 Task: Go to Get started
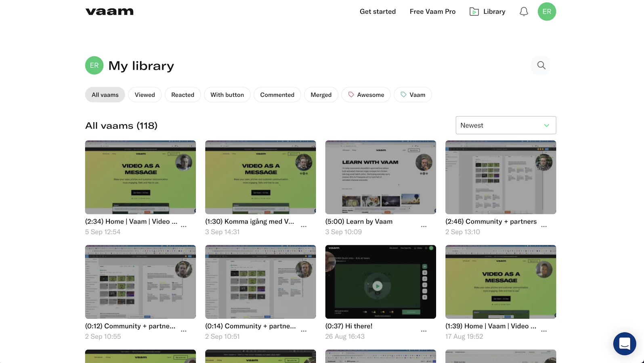pos(378,12)
